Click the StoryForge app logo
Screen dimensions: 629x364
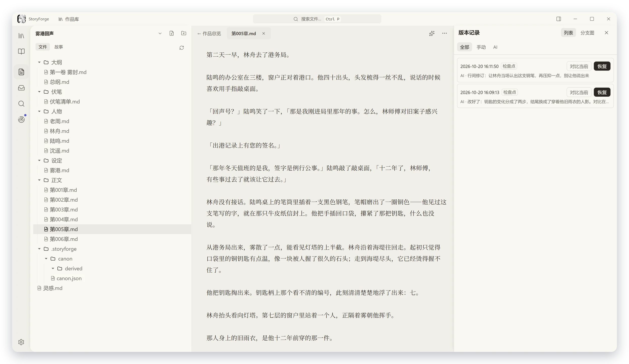(21, 19)
